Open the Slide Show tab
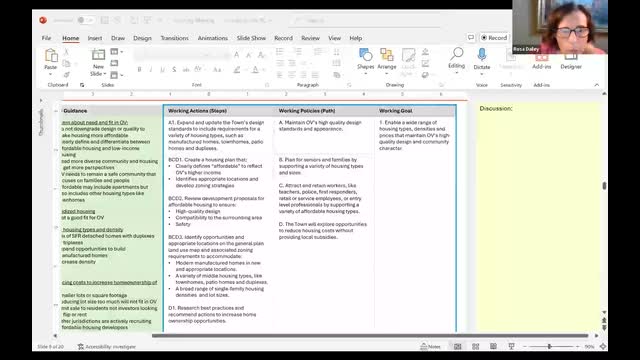Screen dimensions: 640x360 pyautogui.click(x=251, y=38)
